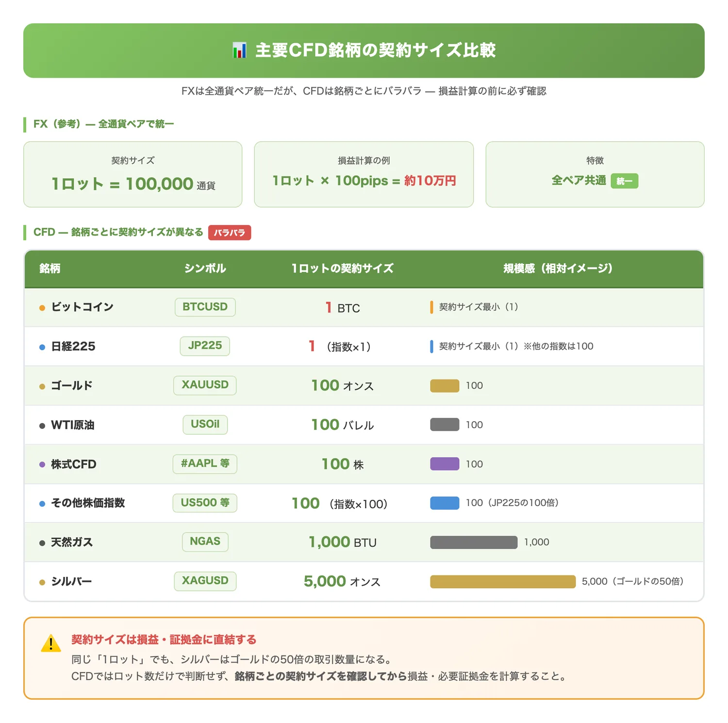Click the 1ロット = 100,000 通貨 text
Image resolution: width=728 pixels, height=723 pixels.
click(x=133, y=184)
